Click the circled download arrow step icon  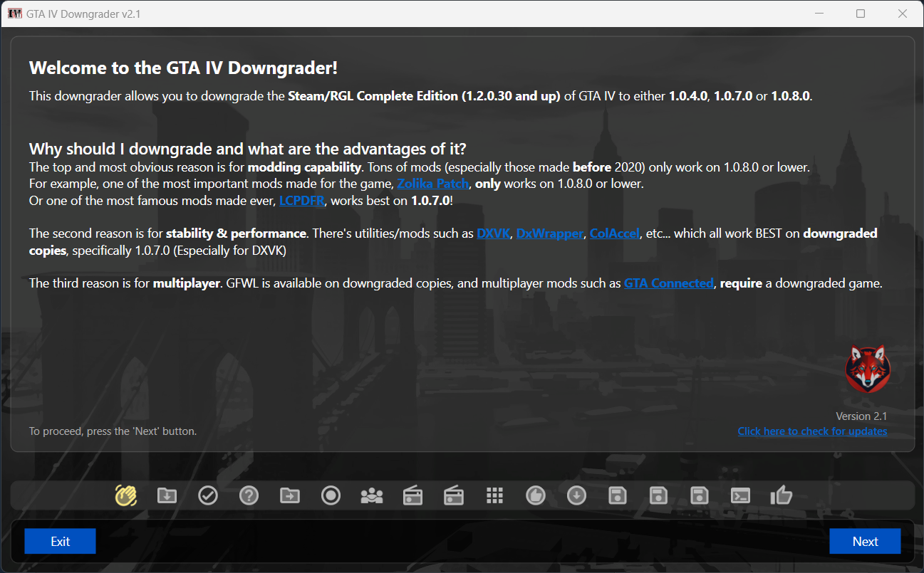577,495
